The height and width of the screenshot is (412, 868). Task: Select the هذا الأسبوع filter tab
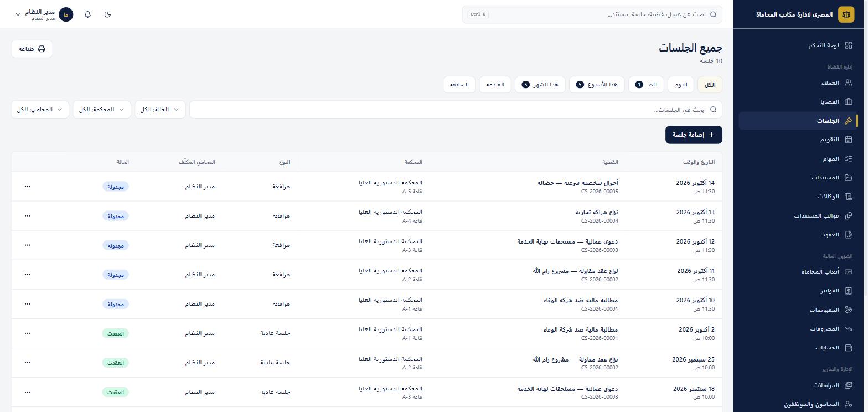click(597, 85)
